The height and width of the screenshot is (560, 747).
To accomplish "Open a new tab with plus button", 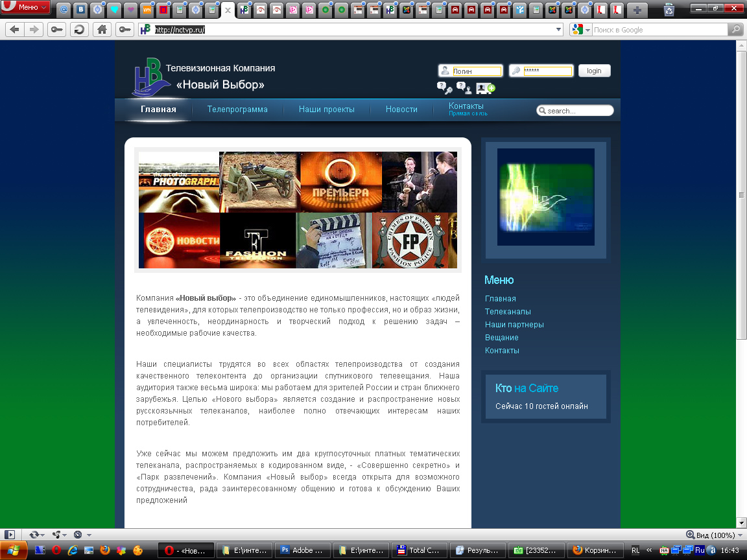I will tap(637, 10).
